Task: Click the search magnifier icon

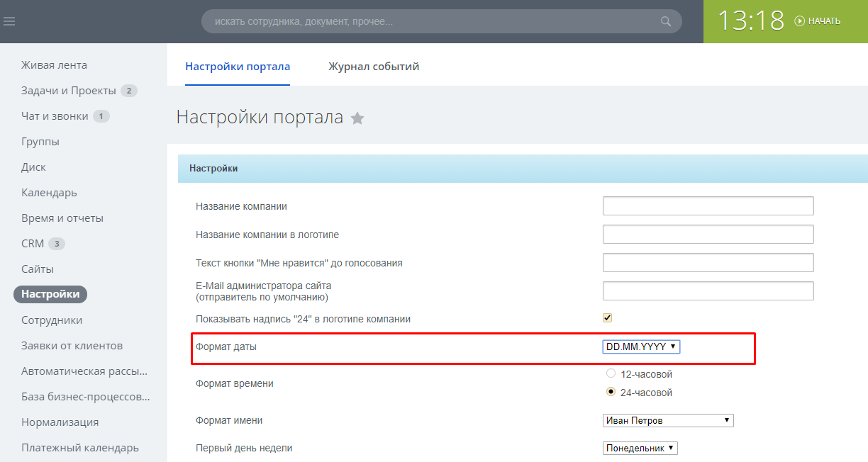Action: [x=666, y=21]
